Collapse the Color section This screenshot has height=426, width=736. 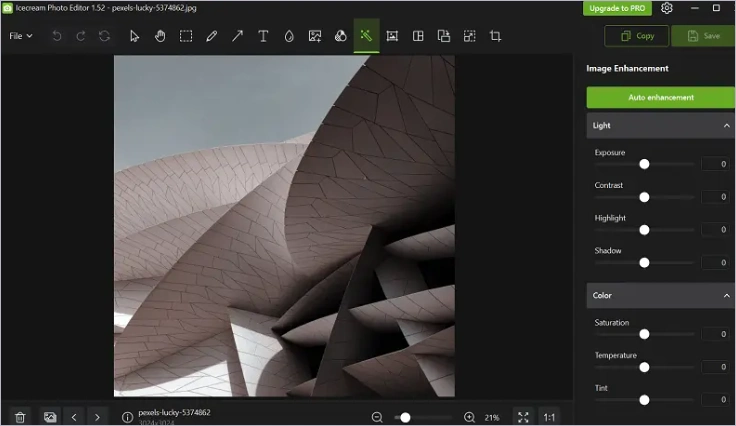[x=726, y=296]
